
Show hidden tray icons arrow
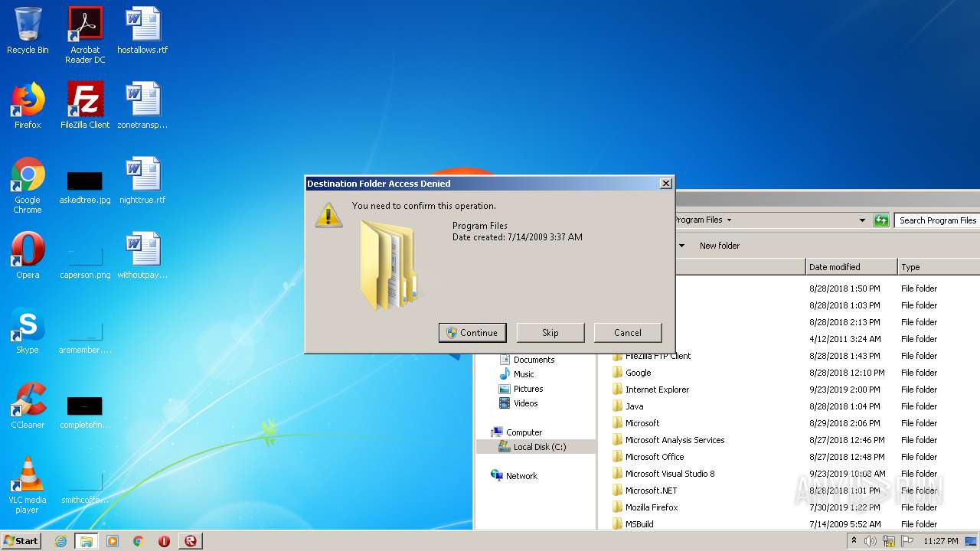(x=854, y=540)
